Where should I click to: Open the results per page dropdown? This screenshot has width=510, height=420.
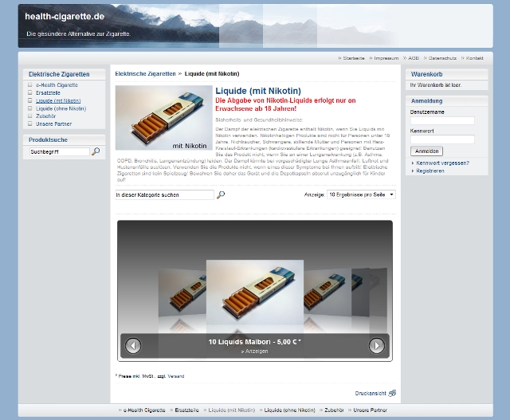pyautogui.click(x=361, y=194)
